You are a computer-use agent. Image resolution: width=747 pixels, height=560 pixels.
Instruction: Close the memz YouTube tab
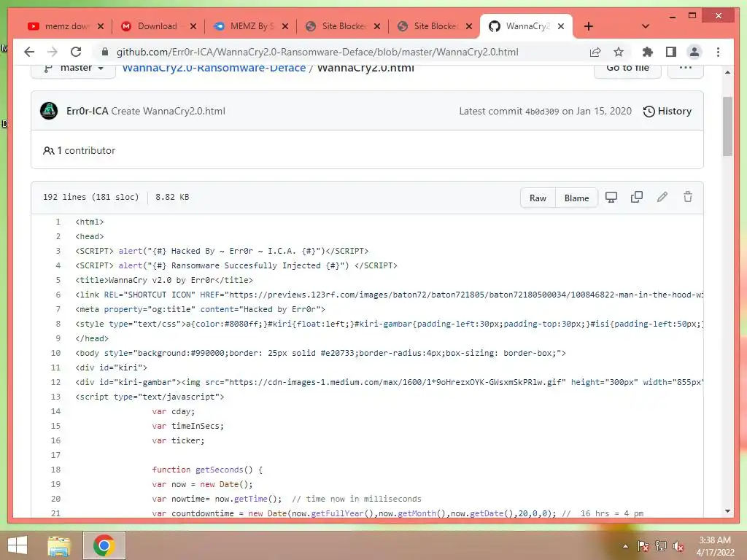pyautogui.click(x=101, y=26)
